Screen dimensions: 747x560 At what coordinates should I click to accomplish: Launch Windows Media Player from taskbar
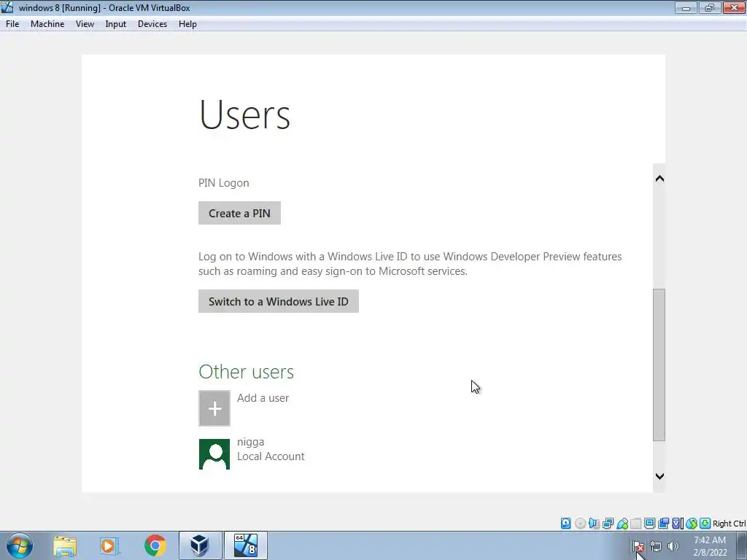click(x=108, y=545)
